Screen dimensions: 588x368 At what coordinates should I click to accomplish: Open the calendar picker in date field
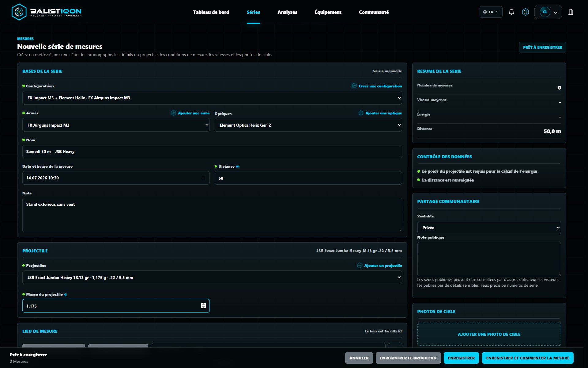pyautogui.click(x=203, y=178)
